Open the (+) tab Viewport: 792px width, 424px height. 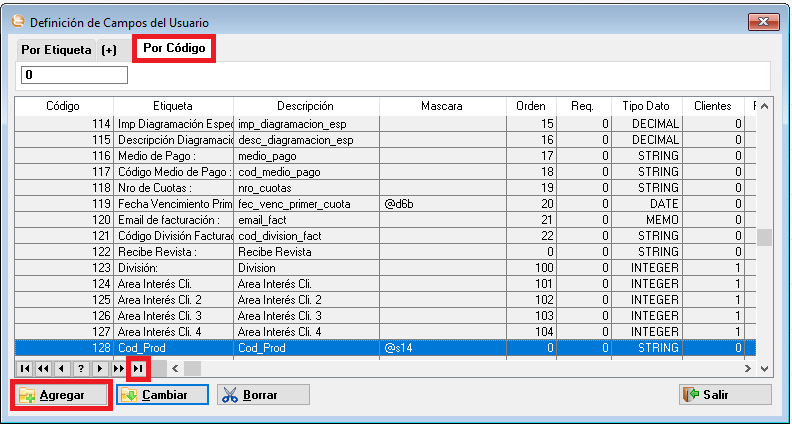109,50
